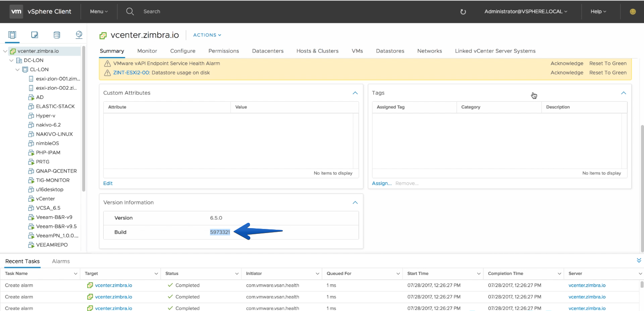Collapse the Custom Attributes panel
Screen dimensions: 644x311
[x=355, y=93]
